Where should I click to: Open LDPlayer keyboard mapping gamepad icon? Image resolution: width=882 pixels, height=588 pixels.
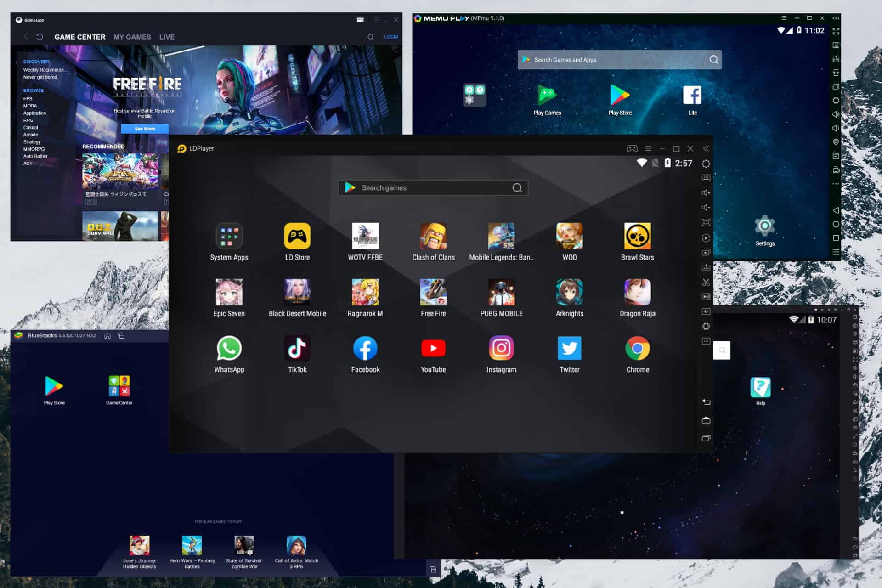coord(632,148)
